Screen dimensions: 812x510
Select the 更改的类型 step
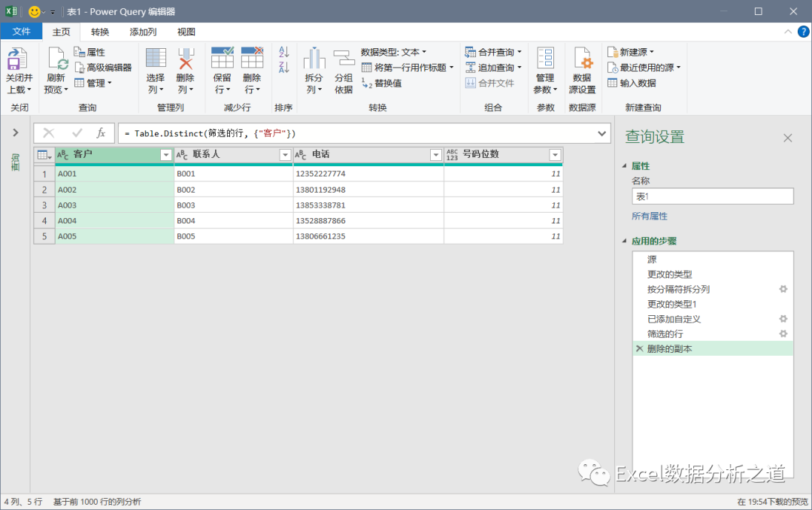pos(713,274)
